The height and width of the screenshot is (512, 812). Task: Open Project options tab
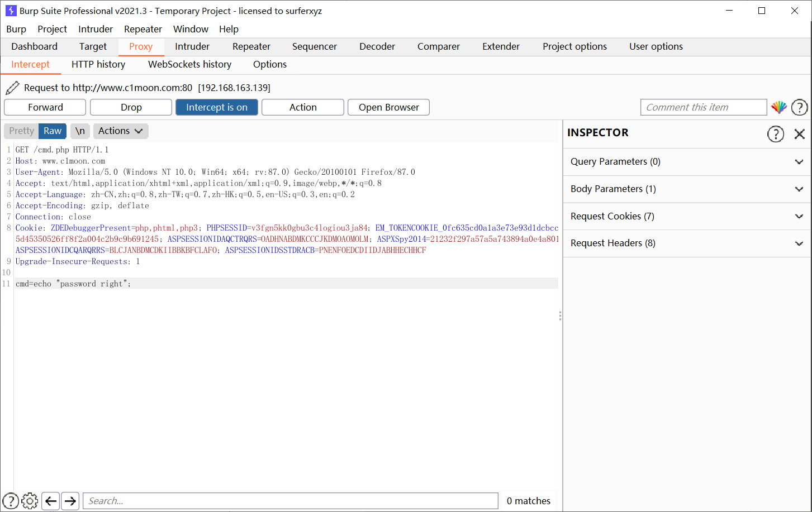(x=574, y=46)
